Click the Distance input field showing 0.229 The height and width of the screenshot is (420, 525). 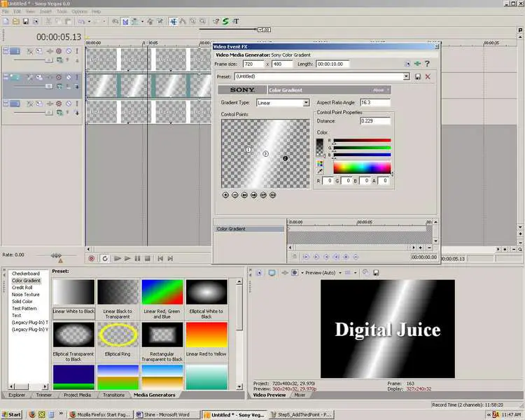[x=375, y=121]
